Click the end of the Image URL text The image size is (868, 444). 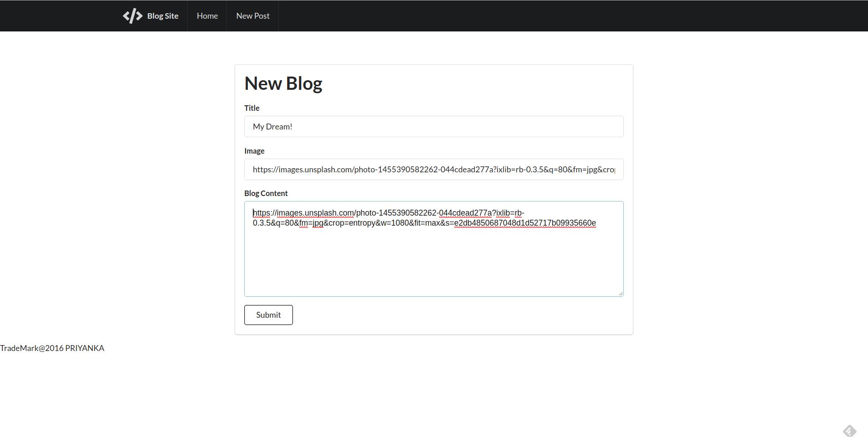tap(615, 169)
